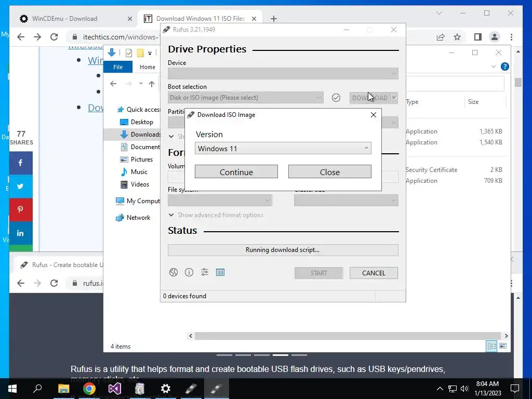
Task: Click Size column header in Explorer
Action: point(473,102)
